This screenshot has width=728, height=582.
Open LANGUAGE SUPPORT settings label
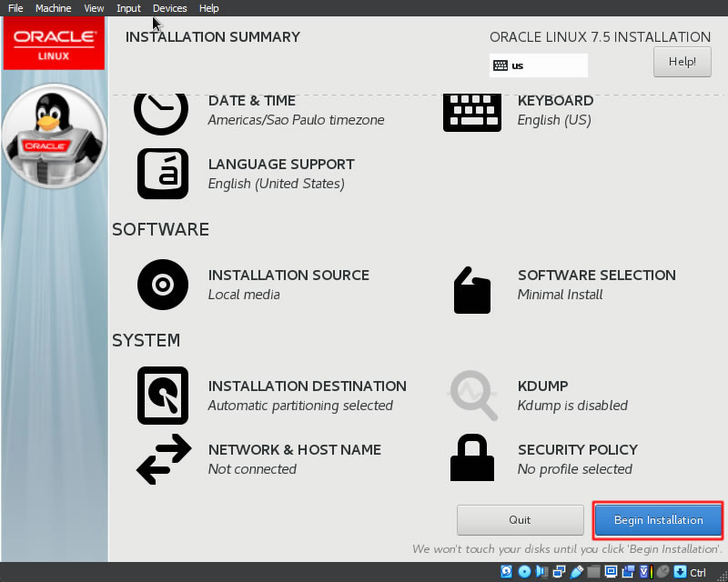click(x=281, y=165)
